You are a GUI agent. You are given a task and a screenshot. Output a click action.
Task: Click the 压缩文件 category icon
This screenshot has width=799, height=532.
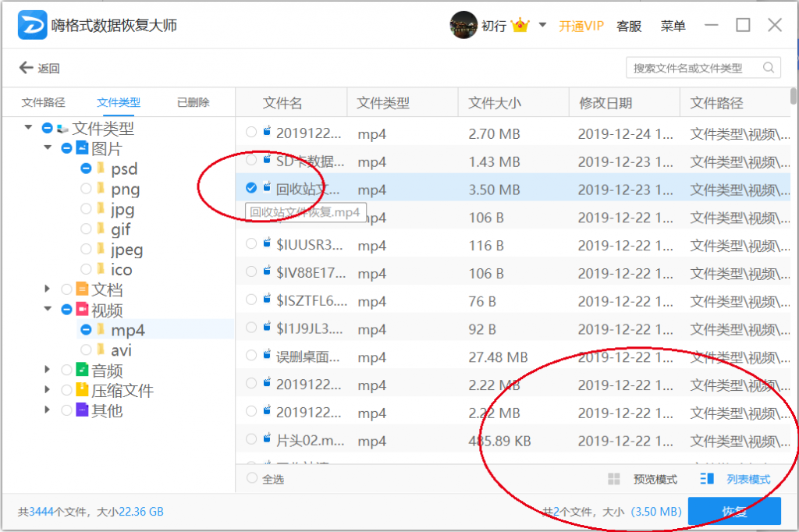point(82,389)
